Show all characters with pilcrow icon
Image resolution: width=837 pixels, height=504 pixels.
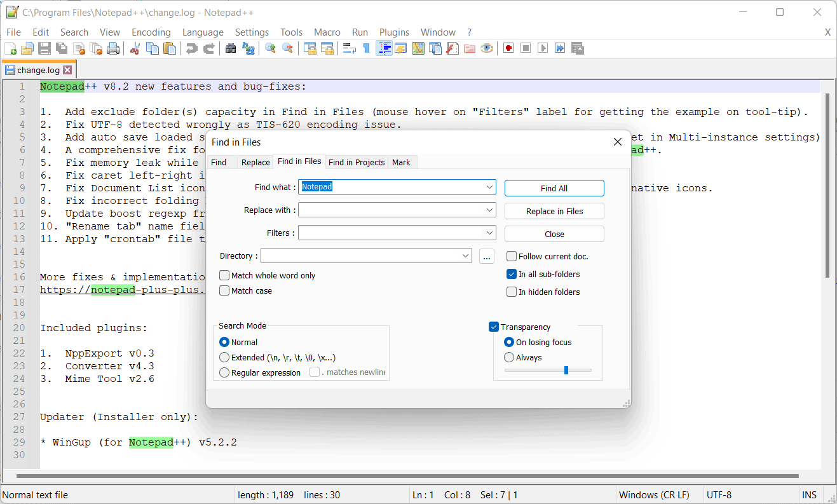pyautogui.click(x=366, y=48)
